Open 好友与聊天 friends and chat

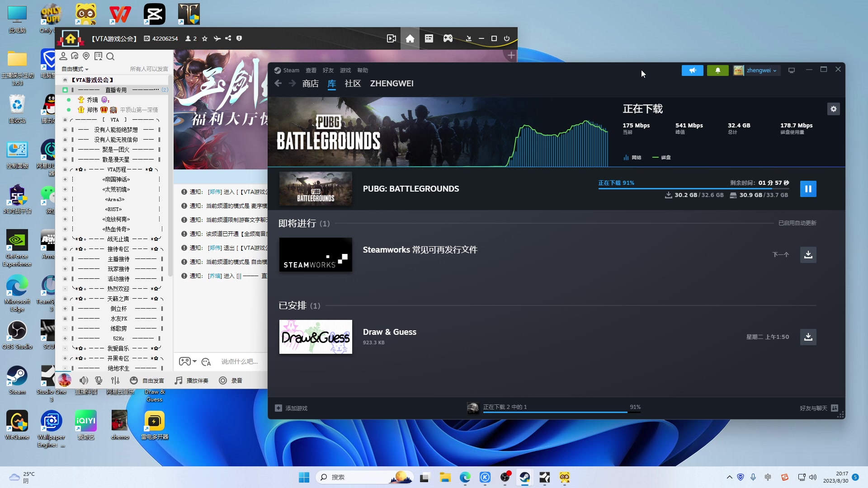click(818, 408)
